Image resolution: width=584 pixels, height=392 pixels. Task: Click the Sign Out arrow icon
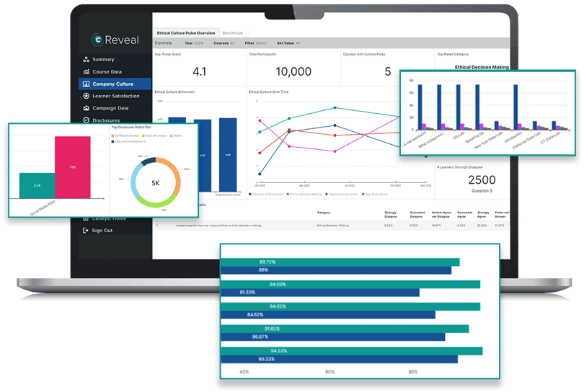pyautogui.click(x=87, y=231)
